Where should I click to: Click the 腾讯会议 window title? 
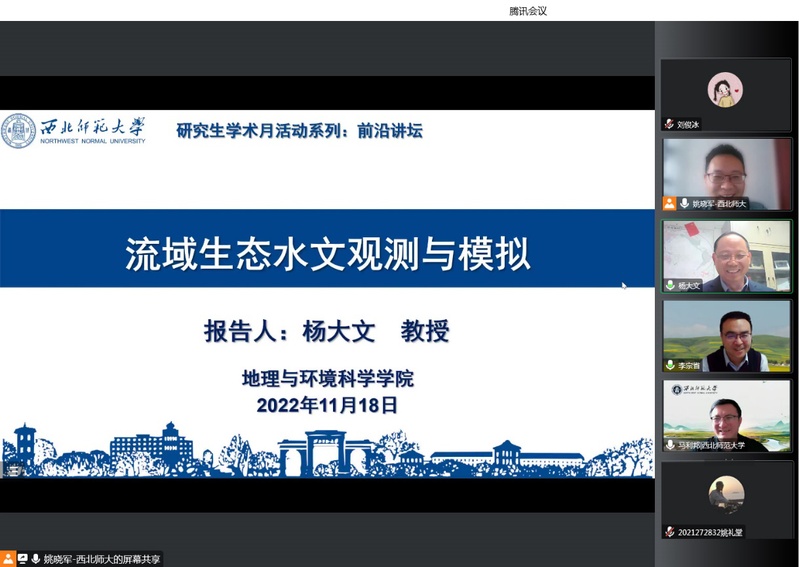coord(527,11)
